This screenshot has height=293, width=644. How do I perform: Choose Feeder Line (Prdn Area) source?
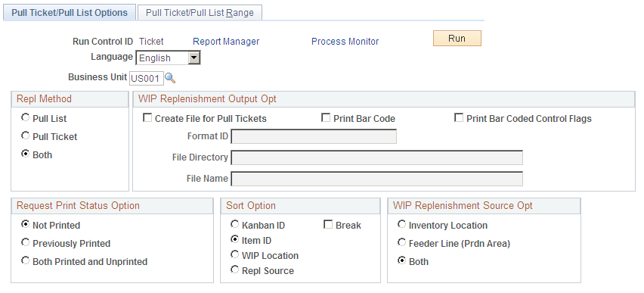point(401,242)
